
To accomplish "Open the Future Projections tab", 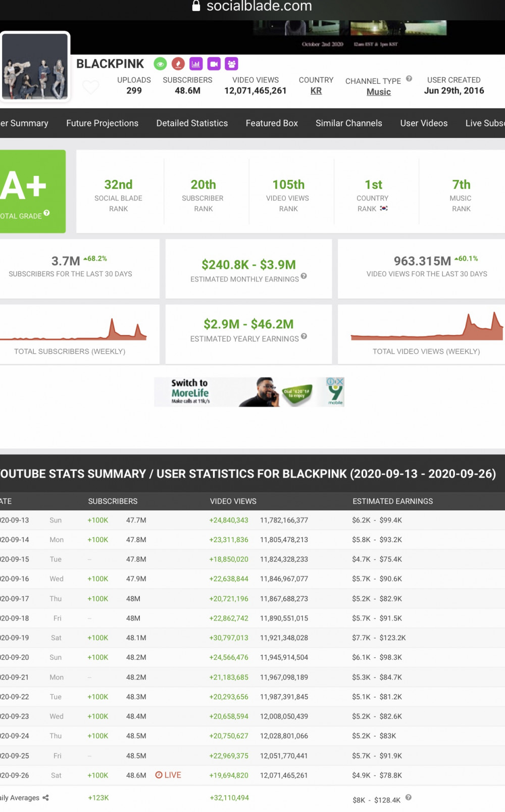I will 102,123.
